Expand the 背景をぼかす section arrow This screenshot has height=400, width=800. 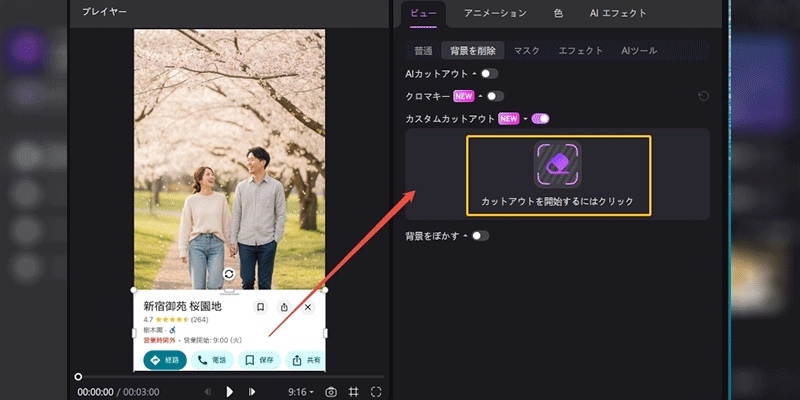tap(465, 236)
